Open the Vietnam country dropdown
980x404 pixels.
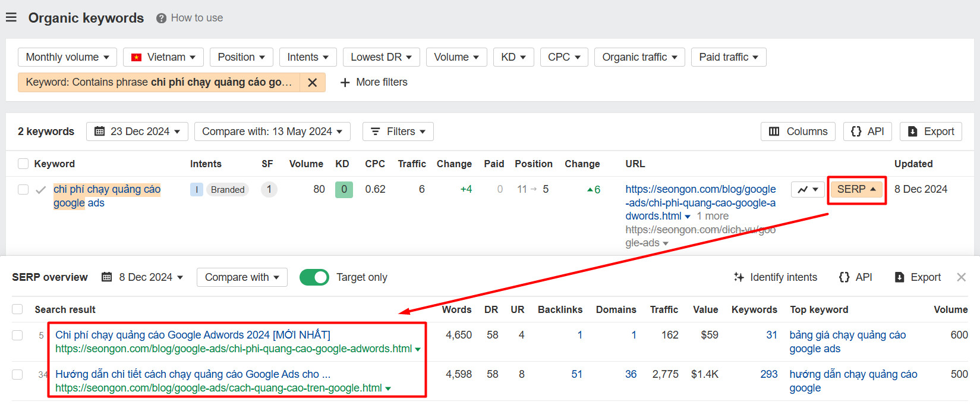(163, 57)
